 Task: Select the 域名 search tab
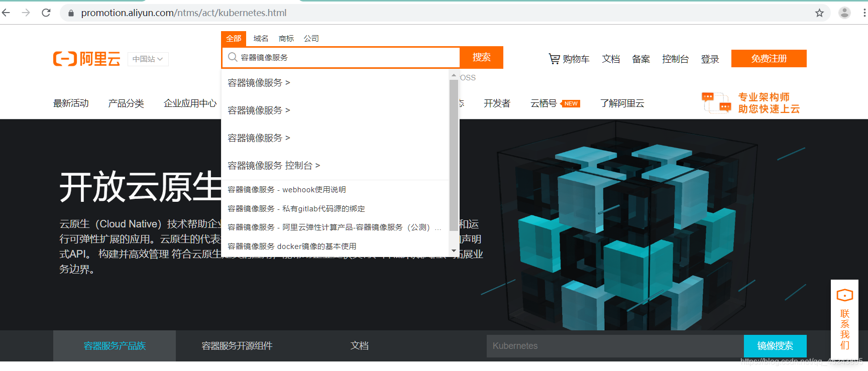point(261,39)
